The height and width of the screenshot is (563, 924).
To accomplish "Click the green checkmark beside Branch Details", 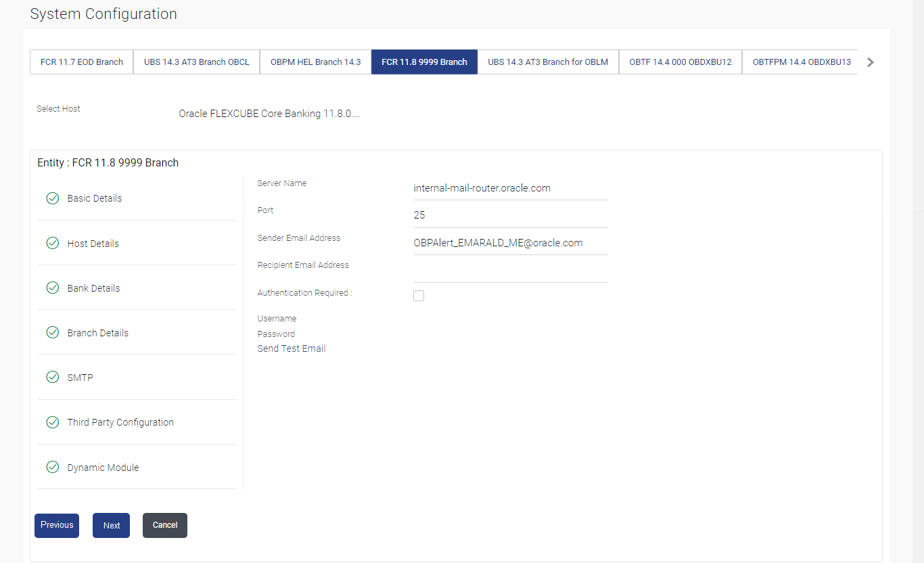I will tap(52, 332).
